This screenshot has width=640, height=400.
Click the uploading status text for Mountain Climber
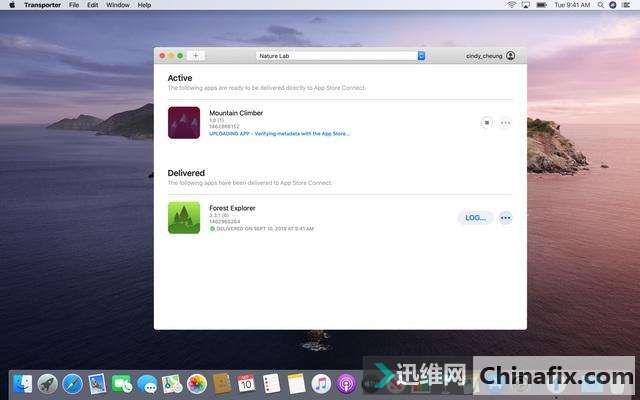point(280,133)
